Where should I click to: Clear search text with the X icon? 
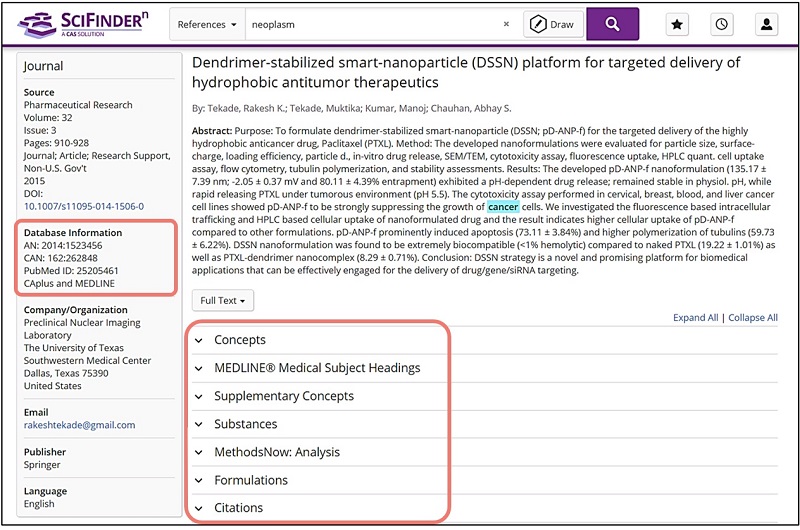[x=506, y=24]
